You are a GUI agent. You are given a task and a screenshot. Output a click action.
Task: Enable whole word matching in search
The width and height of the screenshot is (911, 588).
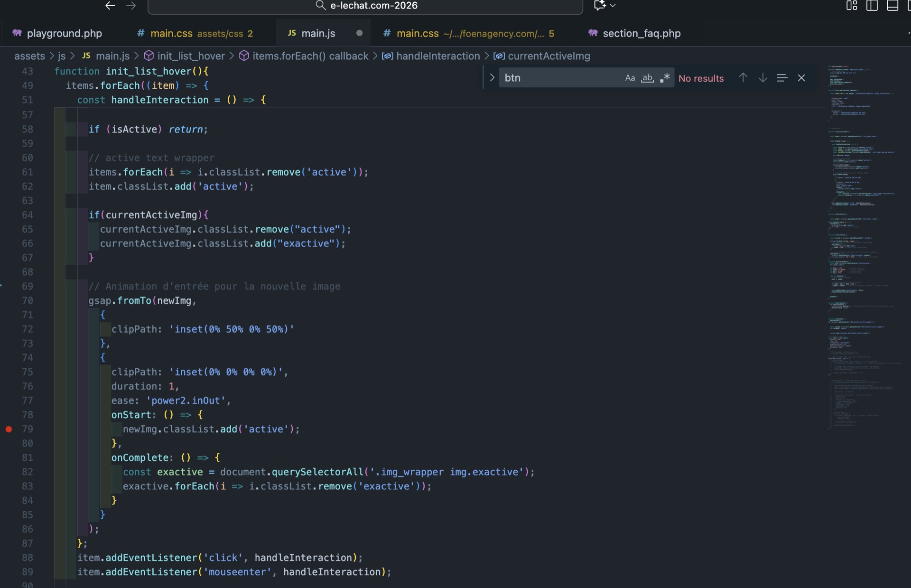[x=647, y=77]
